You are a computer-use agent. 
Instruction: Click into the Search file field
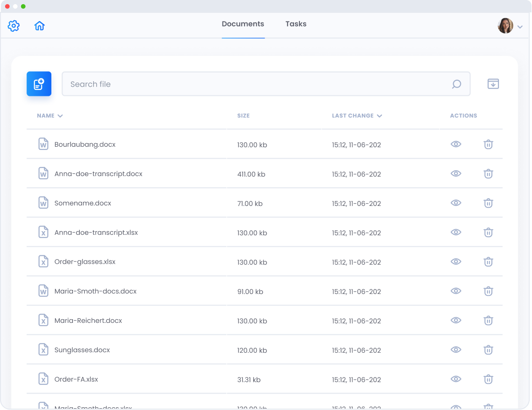point(257,84)
